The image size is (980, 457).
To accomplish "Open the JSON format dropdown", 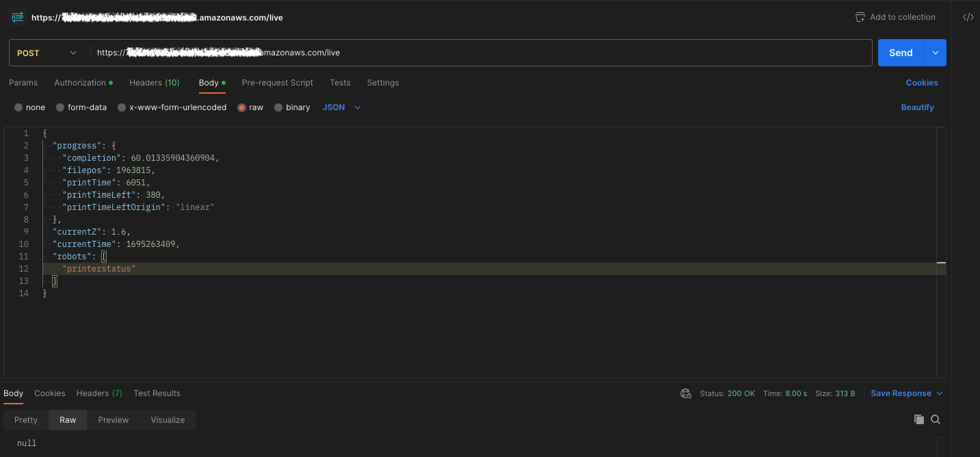I will tap(340, 107).
